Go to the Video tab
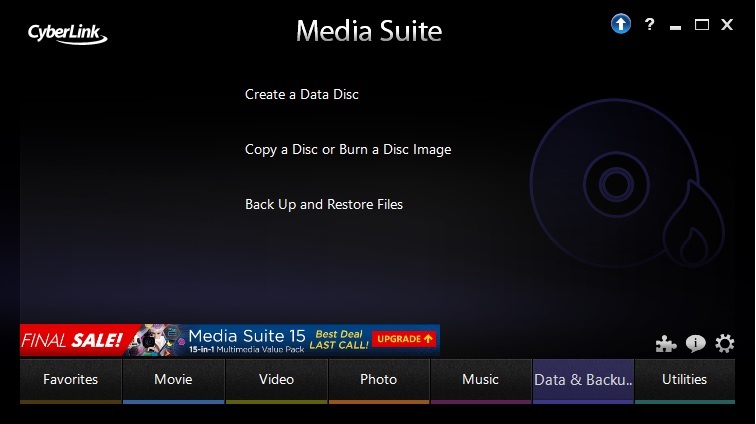The image size is (756, 424). point(276,380)
